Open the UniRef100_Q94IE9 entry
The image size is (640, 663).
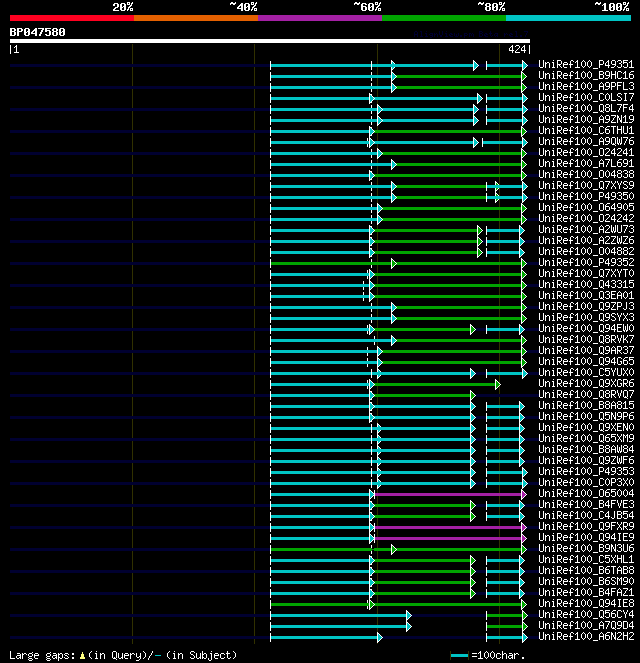586,537
